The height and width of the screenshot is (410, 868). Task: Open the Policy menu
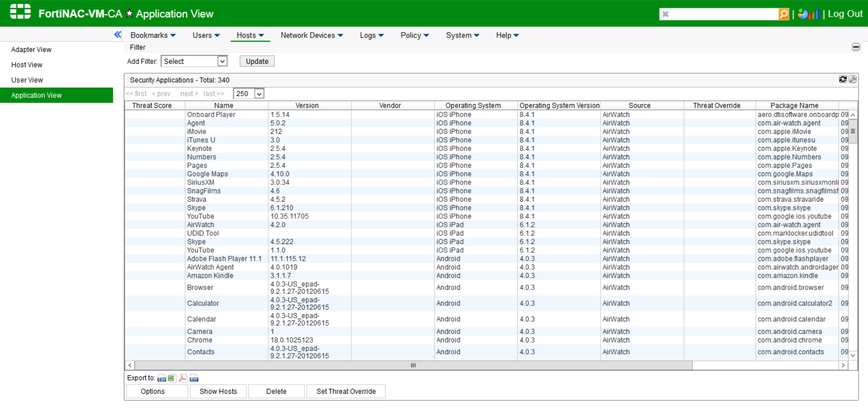pos(414,35)
